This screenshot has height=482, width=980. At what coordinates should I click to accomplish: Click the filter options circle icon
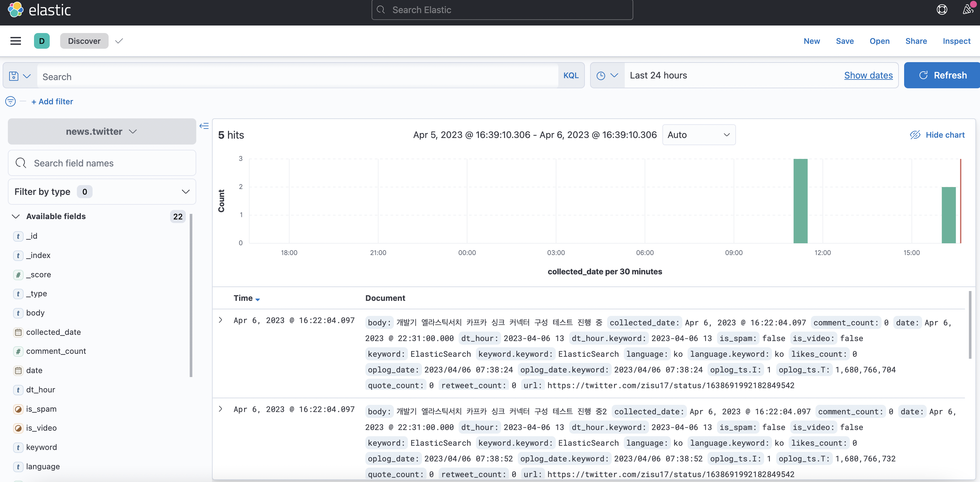coord(10,102)
